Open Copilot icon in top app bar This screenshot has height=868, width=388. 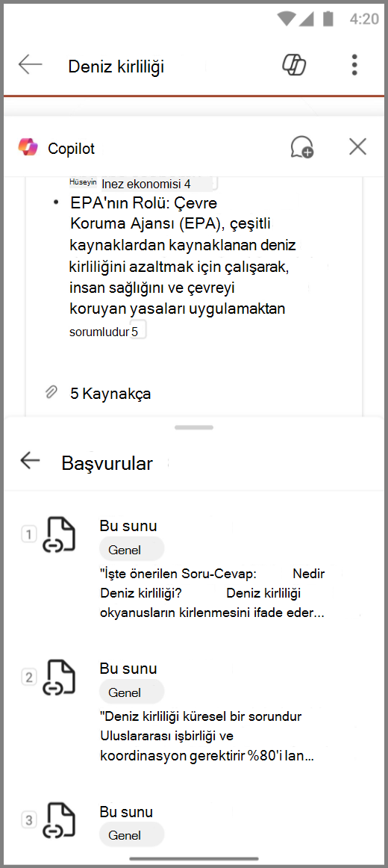coord(295,65)
